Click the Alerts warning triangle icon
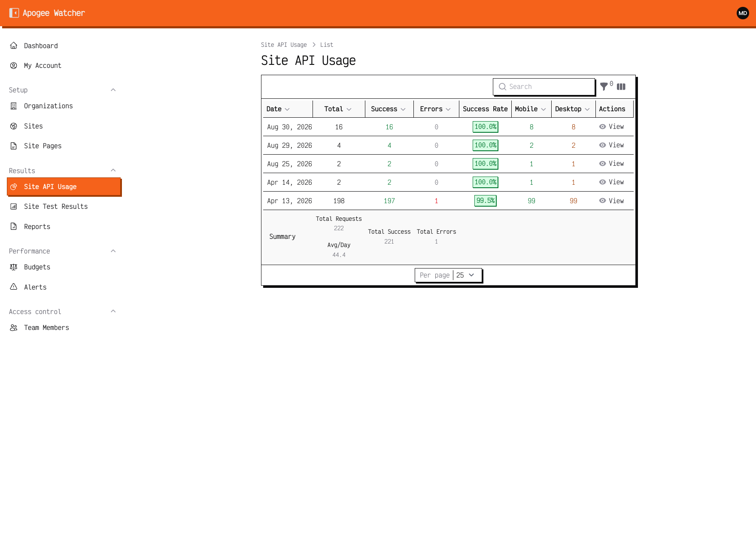Screen dimensions: 756x537 (x=14, y=287)
